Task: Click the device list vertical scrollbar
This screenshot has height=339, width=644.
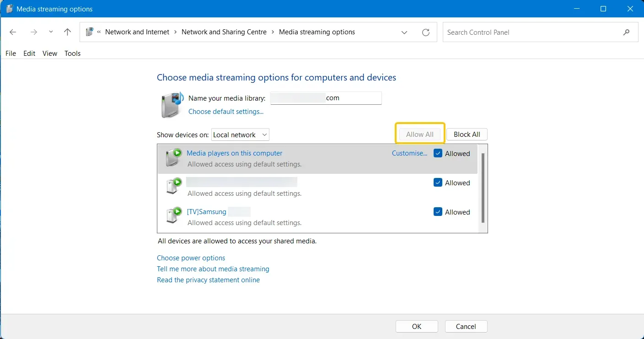Action: click(x=483, y=188)
